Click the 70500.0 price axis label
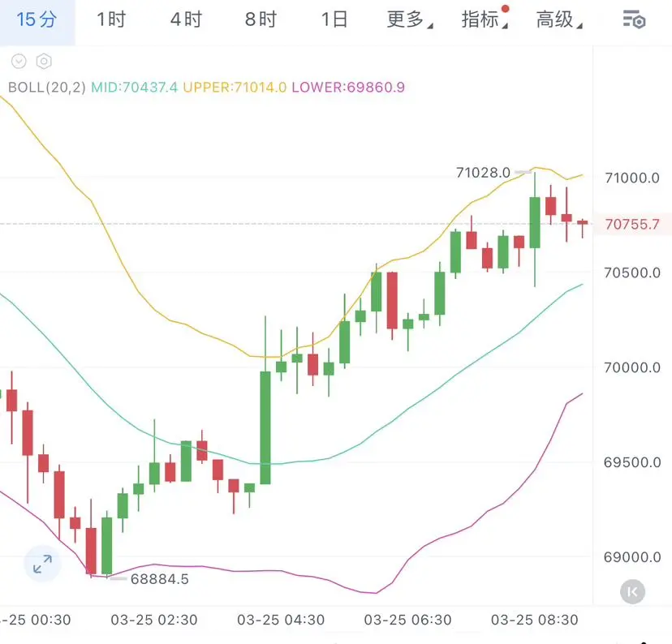Screen dimensions: 672x644 632,273
